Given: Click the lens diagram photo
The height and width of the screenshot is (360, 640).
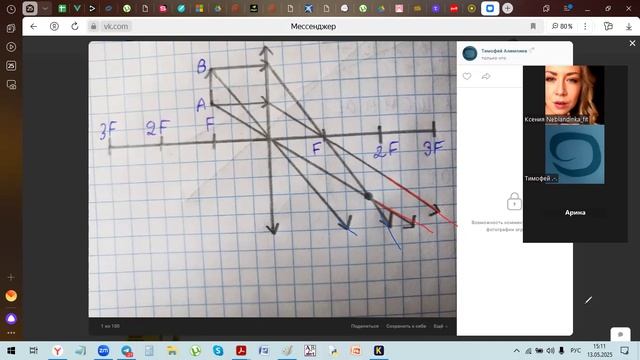Looking at the screenshot, I should 272,179.
